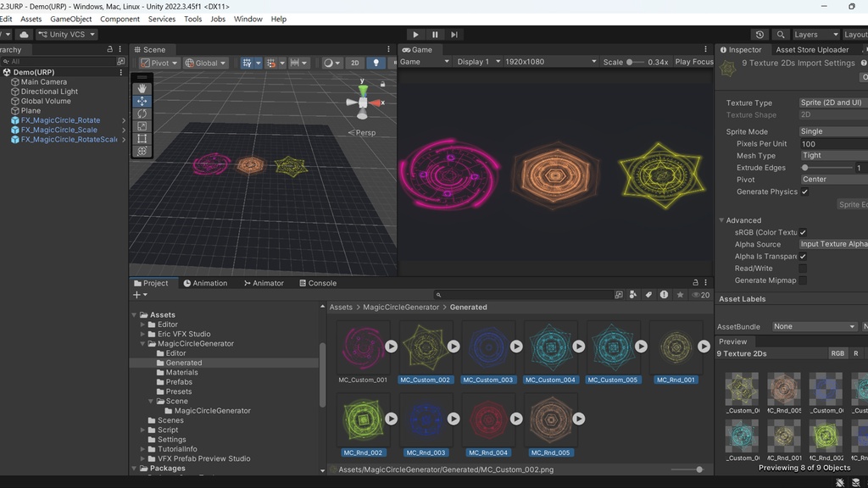
Task: Click the scene view orientation gizmo
Action: (363, 102)
